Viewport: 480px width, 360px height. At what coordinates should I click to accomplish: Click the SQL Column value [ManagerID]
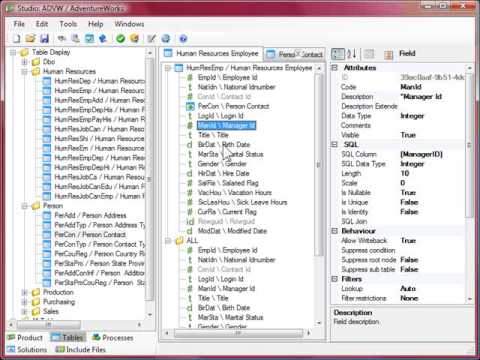pos(421,154)
